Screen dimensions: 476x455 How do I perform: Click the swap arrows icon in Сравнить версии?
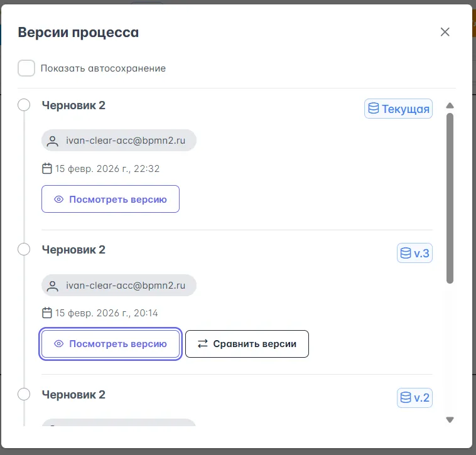[203, 344]
